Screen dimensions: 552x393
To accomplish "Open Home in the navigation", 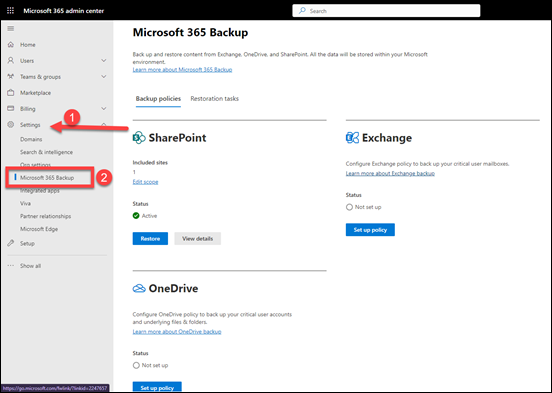I will pyautogui.click(x=27, y=45).
